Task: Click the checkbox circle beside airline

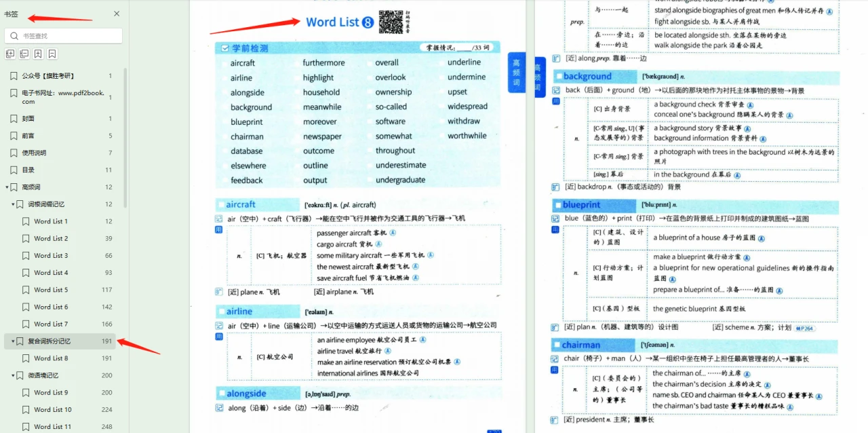Action: tap(224, 78)
